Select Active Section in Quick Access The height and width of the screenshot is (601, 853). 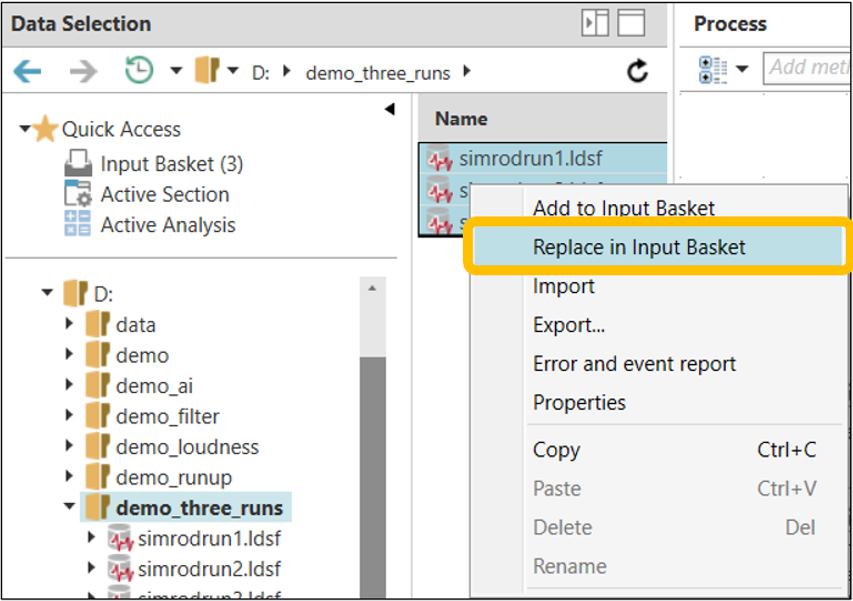coord(164,194)
